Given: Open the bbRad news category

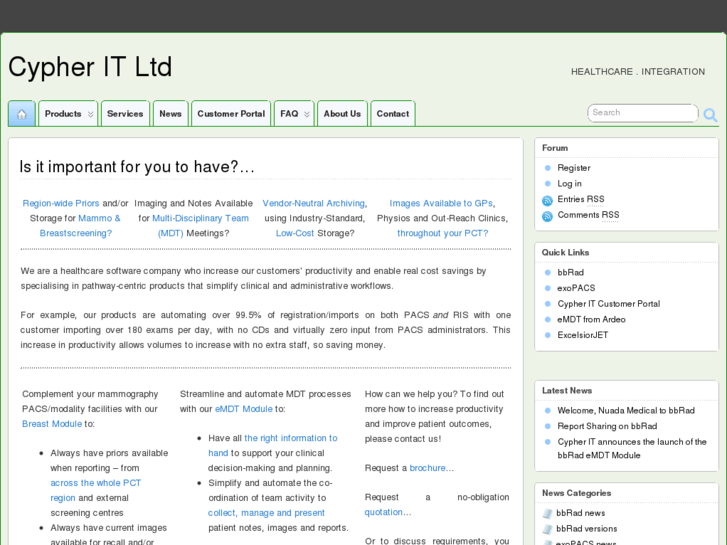Looking at the screenshot, I should tap(580, 513).
